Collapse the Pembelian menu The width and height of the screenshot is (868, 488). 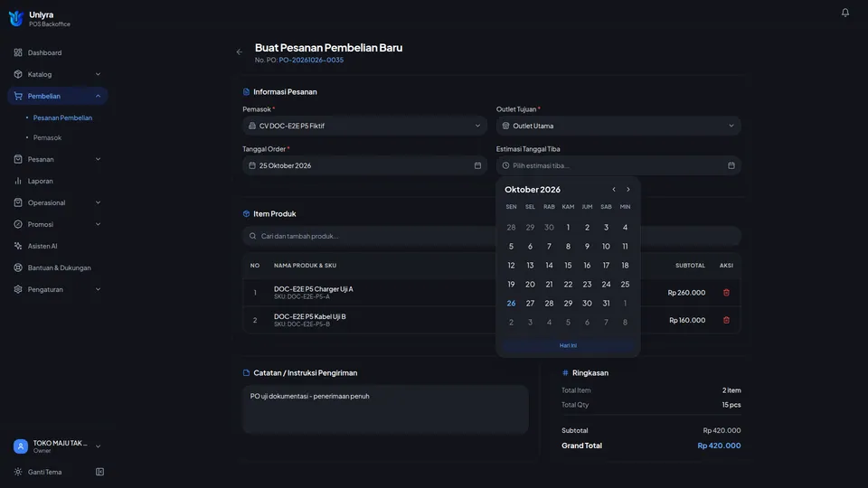(58, 96)
